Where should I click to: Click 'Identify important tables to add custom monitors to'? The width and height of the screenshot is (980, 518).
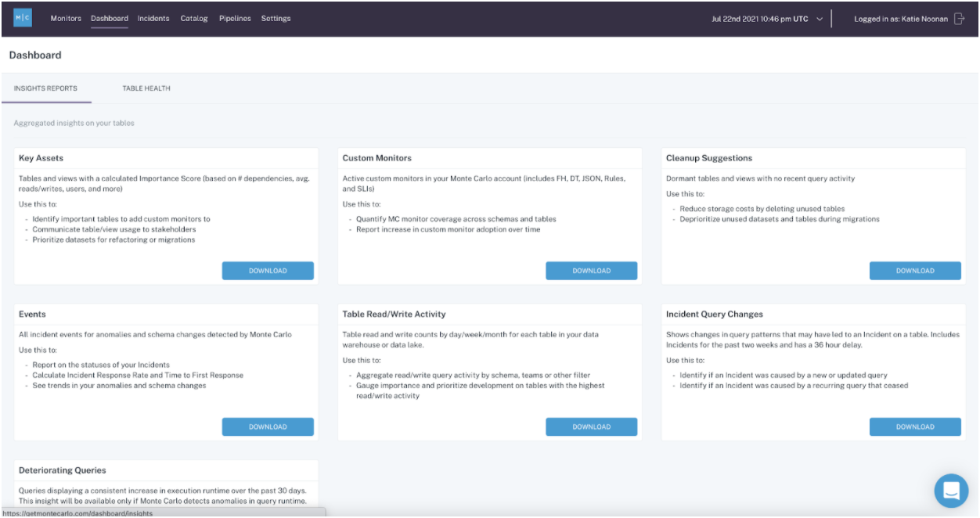(121, 219)
